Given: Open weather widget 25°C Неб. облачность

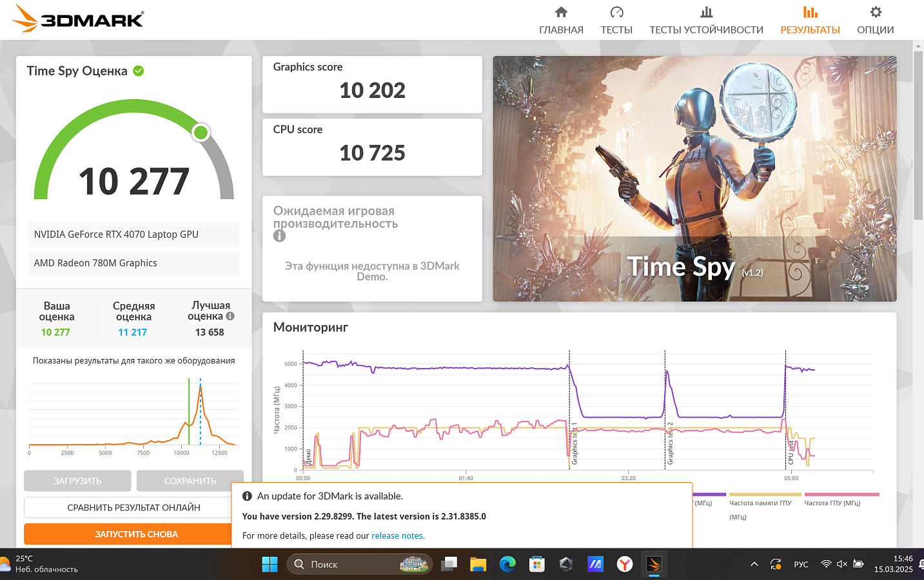Looking at the screenshot, I should click(40, 564).
